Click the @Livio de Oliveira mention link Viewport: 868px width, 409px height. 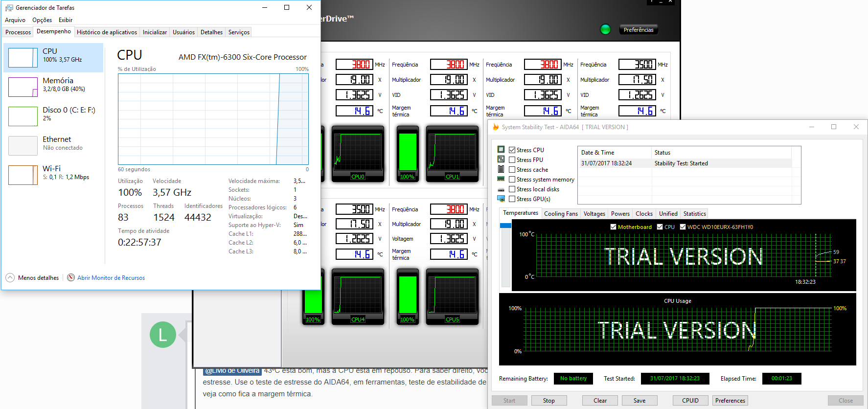[232, 371]
